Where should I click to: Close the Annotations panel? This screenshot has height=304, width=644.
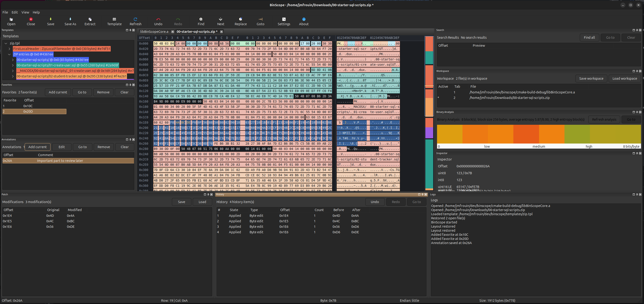(x=134, y=139)
